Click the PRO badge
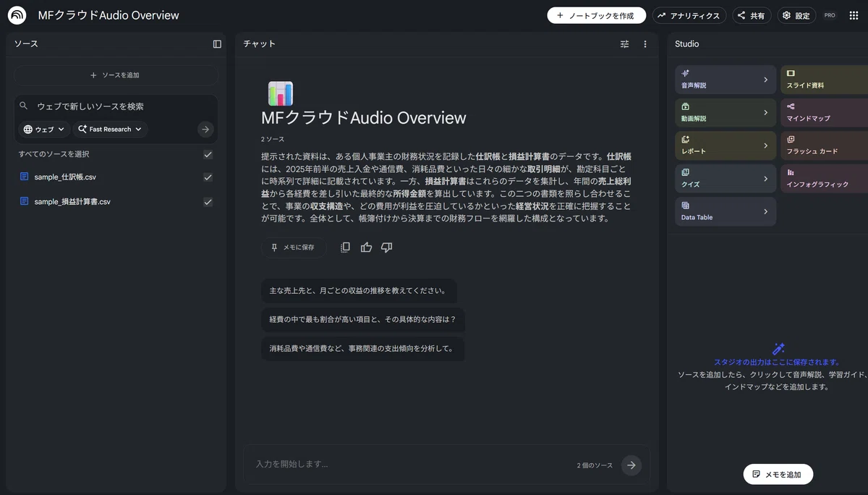 coord(830,15)
